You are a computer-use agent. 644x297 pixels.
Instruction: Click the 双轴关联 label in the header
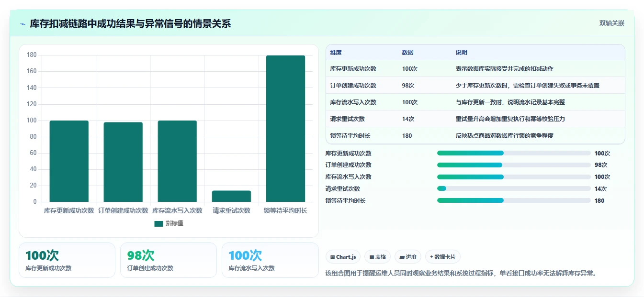click(611, 23)
